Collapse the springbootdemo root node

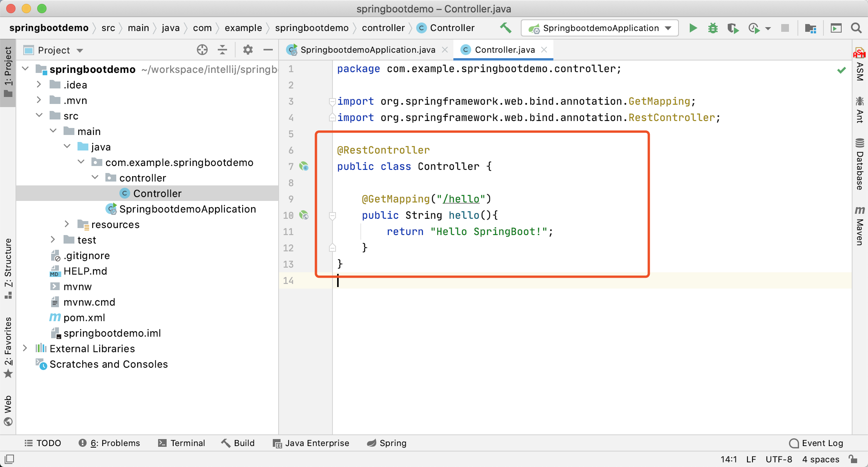[26, 69]
